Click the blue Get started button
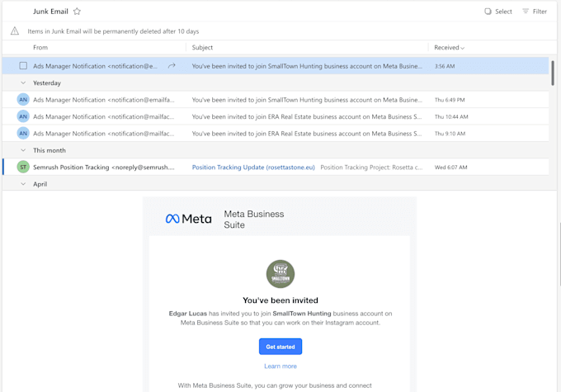The height and width of the screenshot is (392, 561). [280, 347]
